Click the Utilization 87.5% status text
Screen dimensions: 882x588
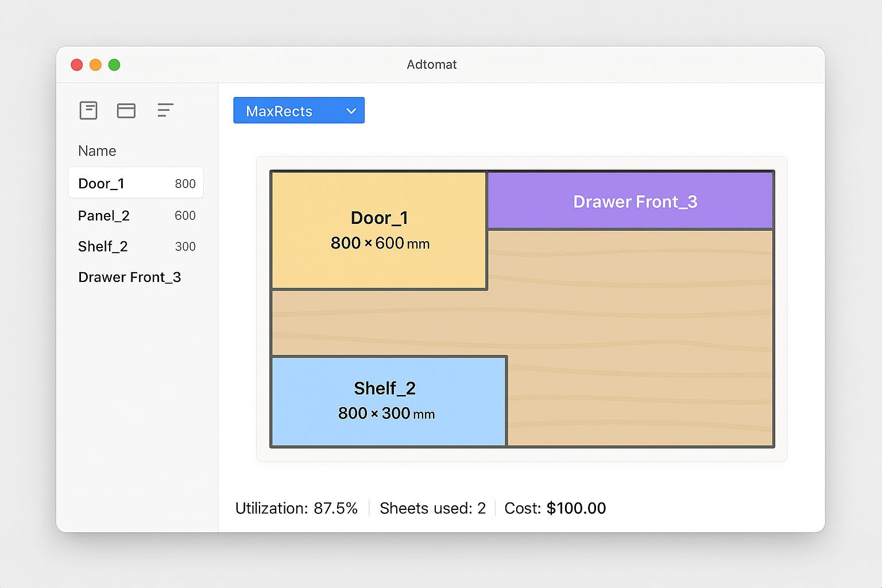click(296, 508)
